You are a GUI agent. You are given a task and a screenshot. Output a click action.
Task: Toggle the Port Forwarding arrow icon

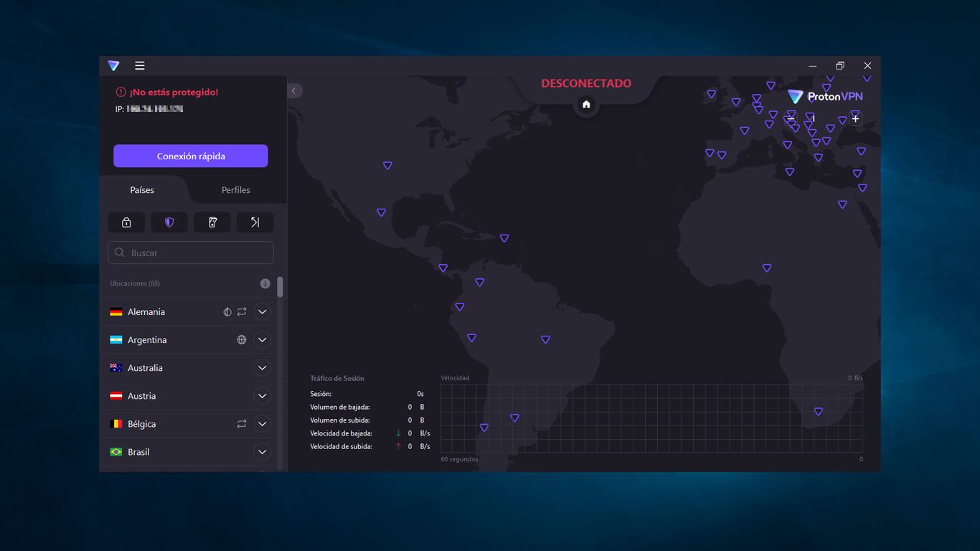(x=255, y=222)
